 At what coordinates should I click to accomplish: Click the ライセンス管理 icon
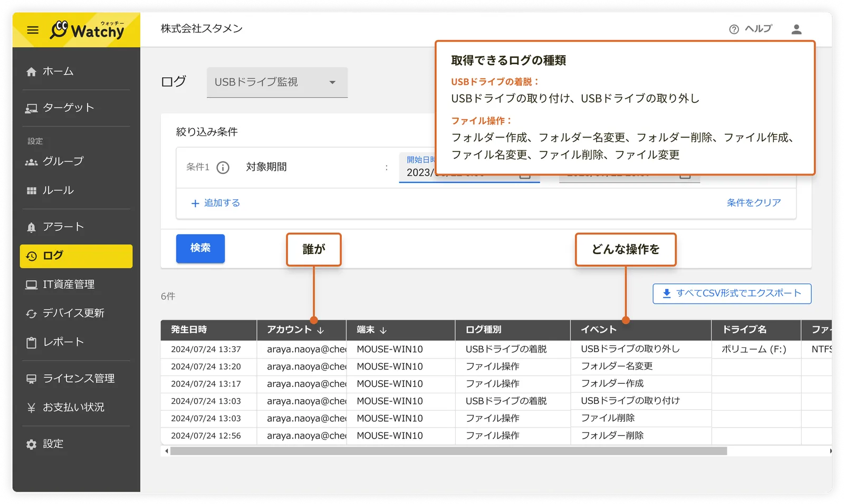(32, 379)
